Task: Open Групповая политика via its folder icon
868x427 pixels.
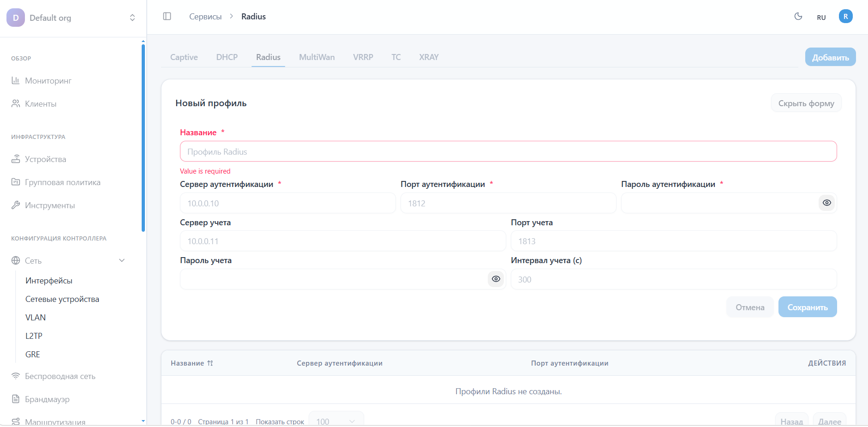Action: (16, 182)
